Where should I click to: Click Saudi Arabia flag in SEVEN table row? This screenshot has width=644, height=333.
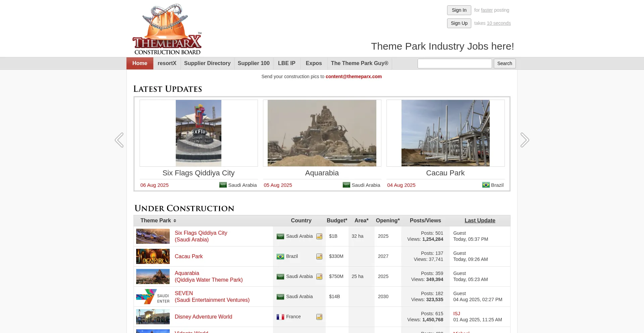click(x=280, y=297)
